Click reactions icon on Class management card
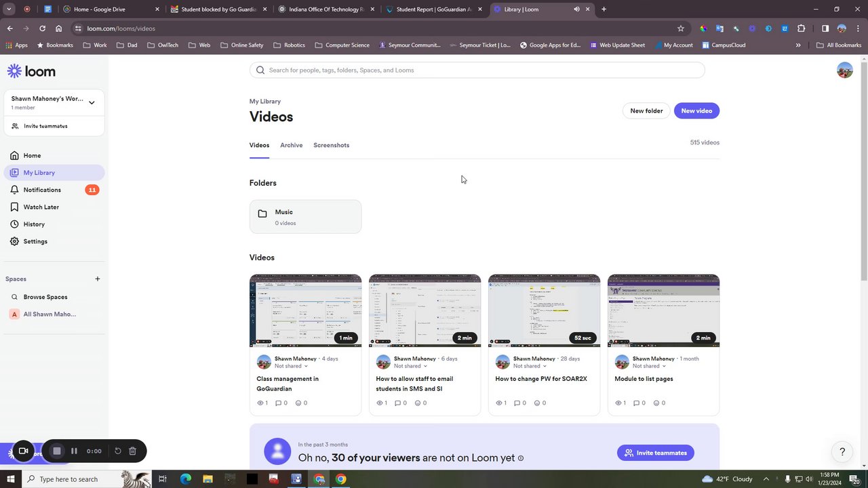This screenshot has height=488, width=868. [x=298, y=403]
